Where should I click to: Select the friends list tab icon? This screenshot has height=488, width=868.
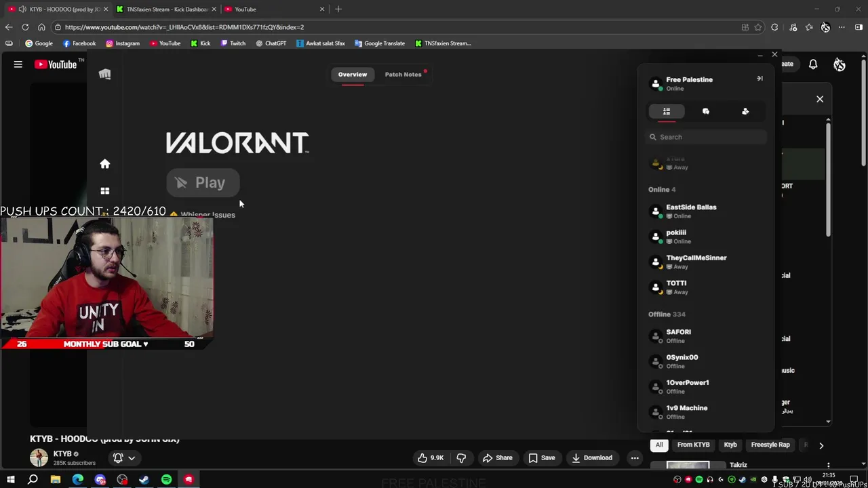pos(667,111)
